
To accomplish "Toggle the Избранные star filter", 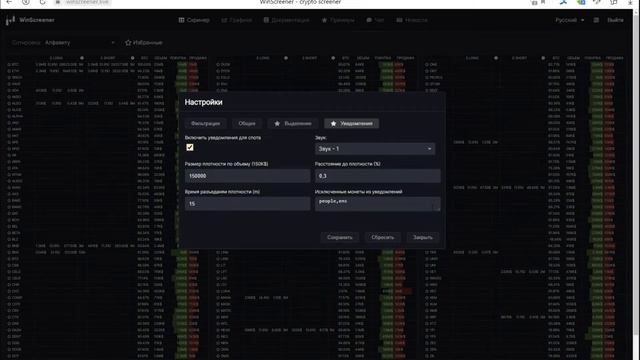I will tap(144, 42).
